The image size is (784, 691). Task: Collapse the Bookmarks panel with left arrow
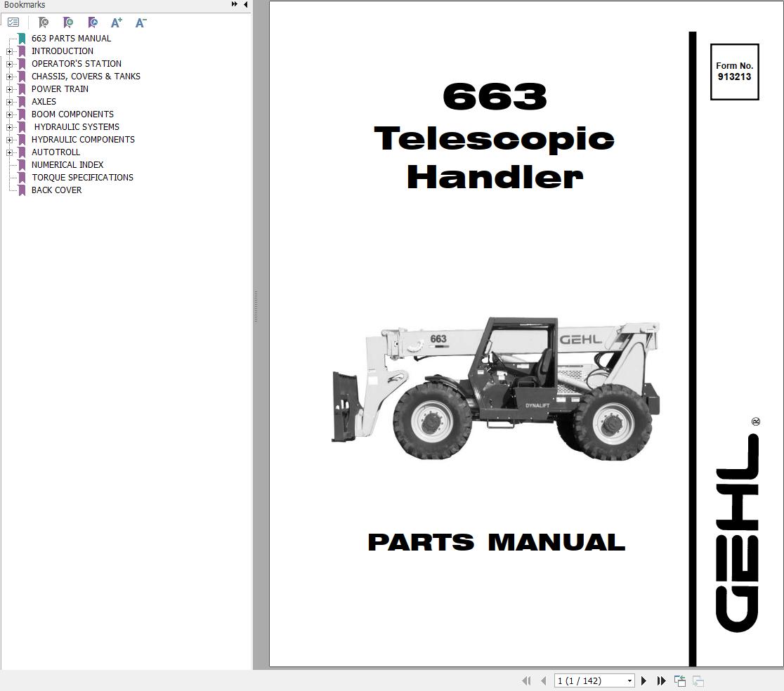click(245, 4)
